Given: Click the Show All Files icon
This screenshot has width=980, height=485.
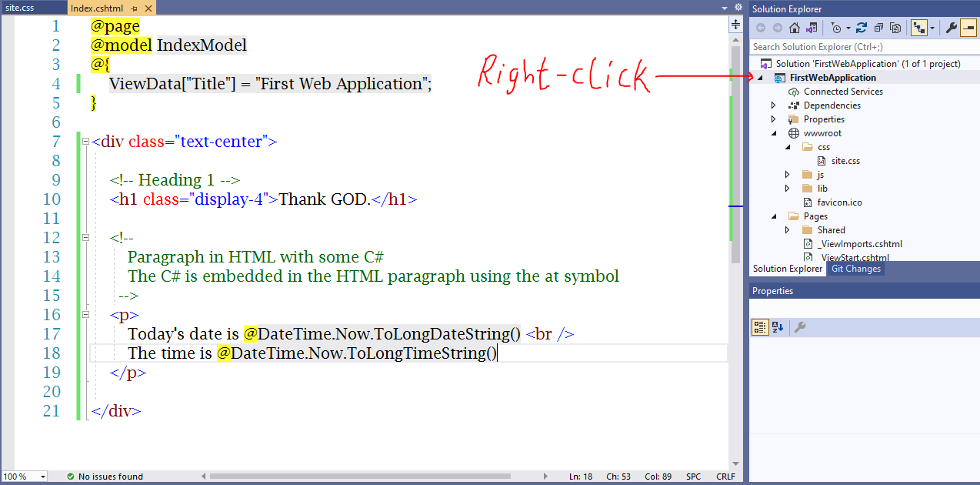Looking at the screenshot, I should coord(895,28).
